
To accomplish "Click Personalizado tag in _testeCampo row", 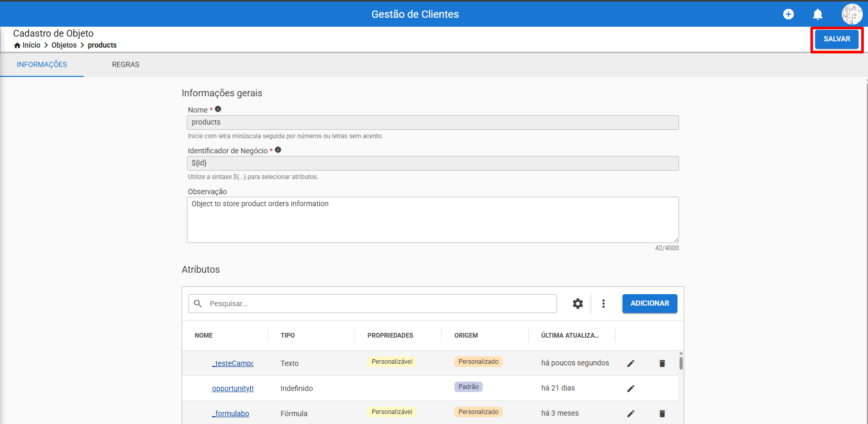I will (x=478, y=362).
